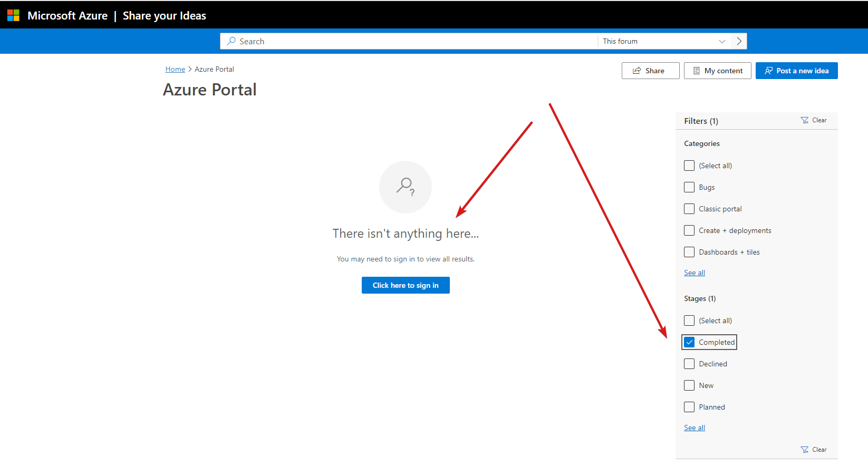Click the search magnifier icon

pyautogui.click(x=231, y=41)
